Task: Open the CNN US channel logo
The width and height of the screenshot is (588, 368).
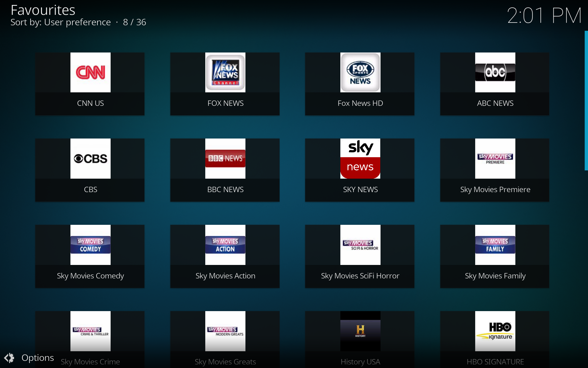Action: tap(90, 73)
